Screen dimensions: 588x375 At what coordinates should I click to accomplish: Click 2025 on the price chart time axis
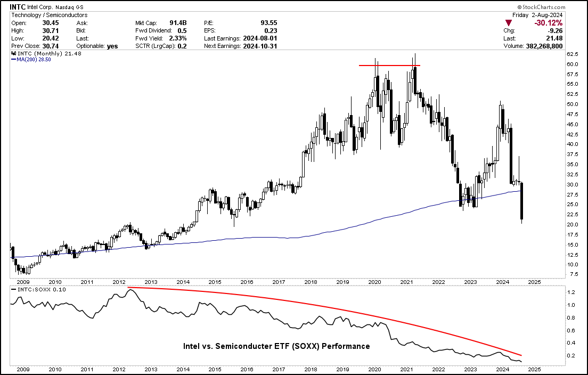[534, 282]
